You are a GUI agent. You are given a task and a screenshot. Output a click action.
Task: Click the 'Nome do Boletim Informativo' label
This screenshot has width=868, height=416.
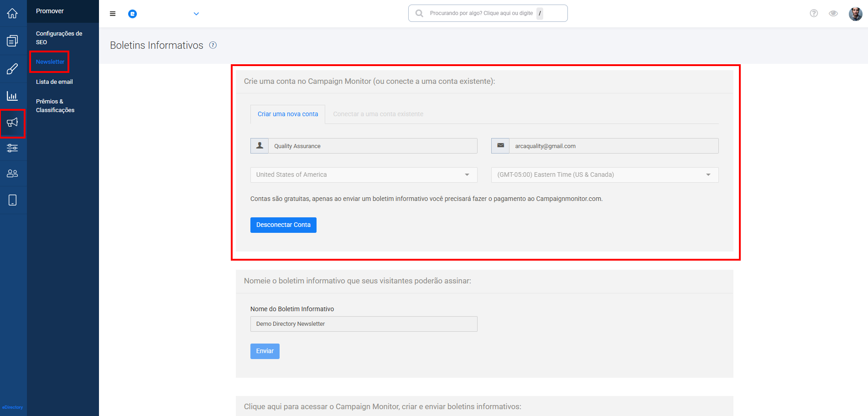(x=292, y=309)
